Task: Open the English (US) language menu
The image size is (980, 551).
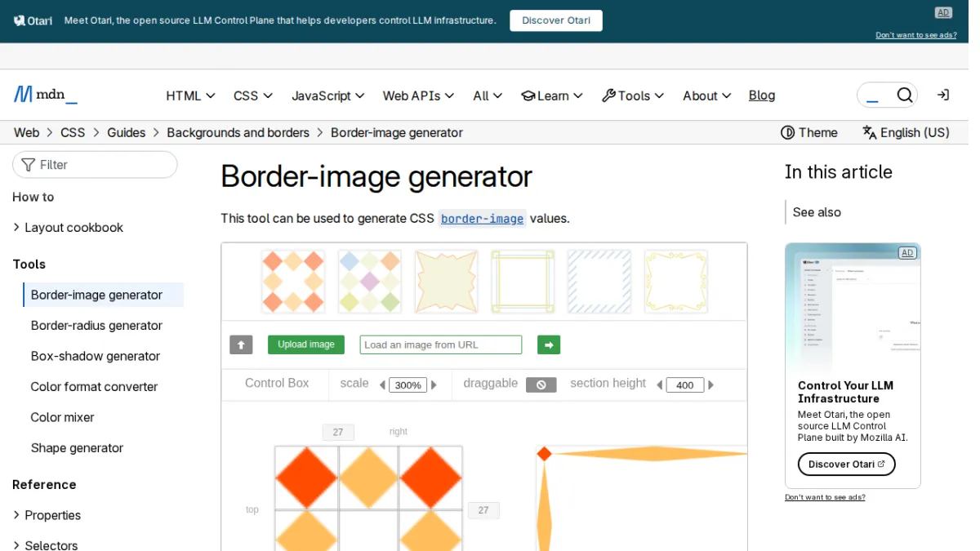Action: [x=906, y=132]
